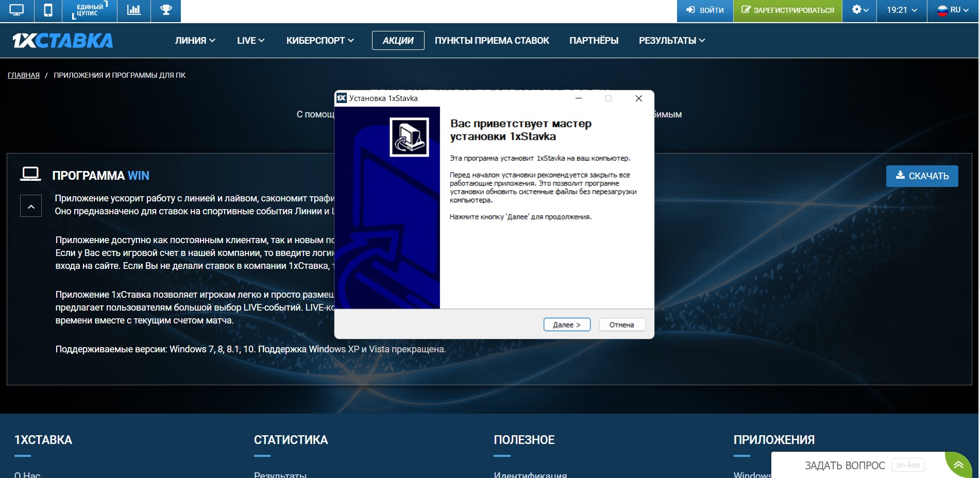Image resolution: width=980 pixels, height=478 pixels.
Task: Click the 1ХСТАВКА footer heading
Action: (x=43, y=440)
